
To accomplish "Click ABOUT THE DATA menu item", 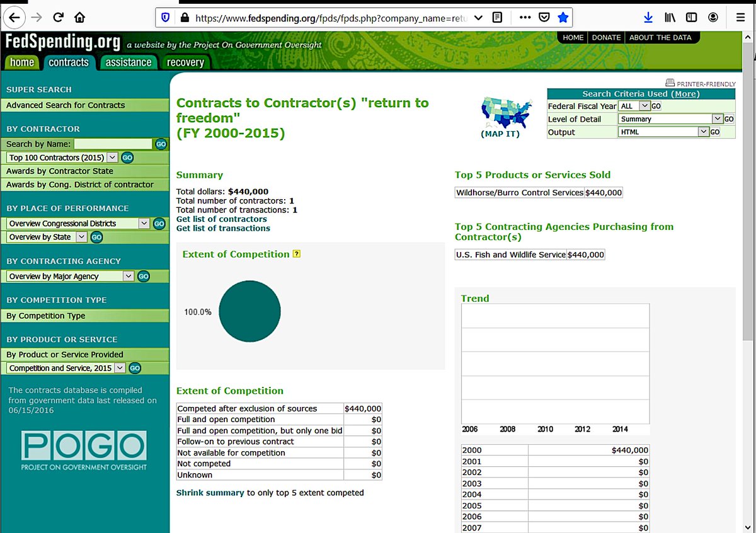I will click(x=660, y=38).
